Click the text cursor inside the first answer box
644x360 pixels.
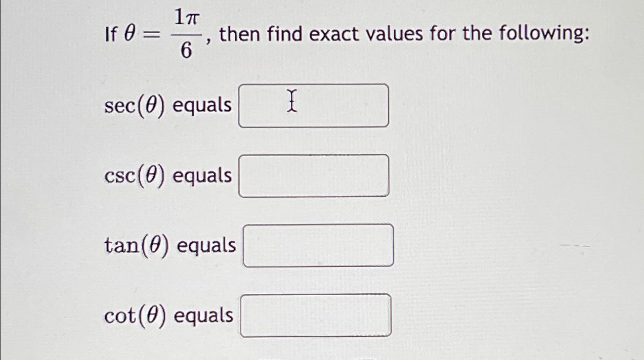click(293, 102)
